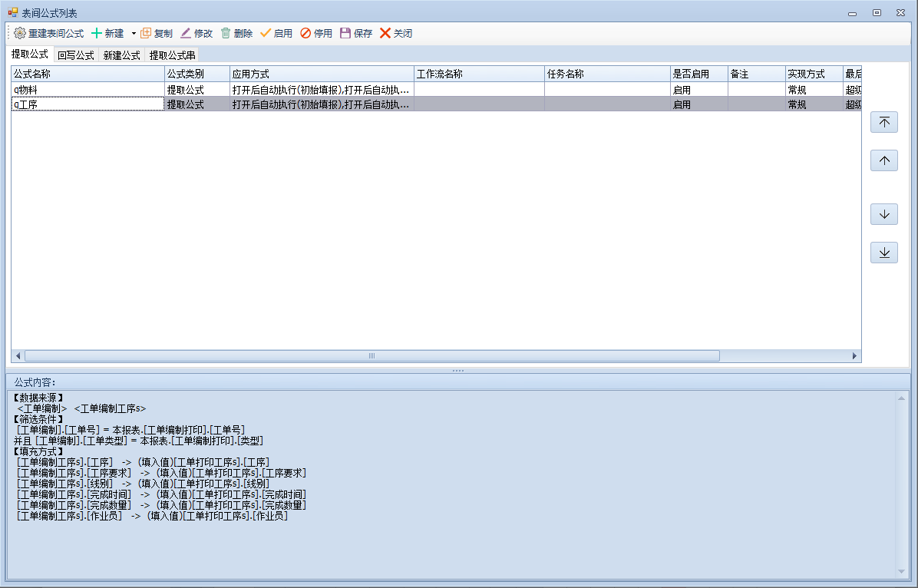Click the 复制 copy icon
This screenshot has width=918, height=588.
click(146, 34)
